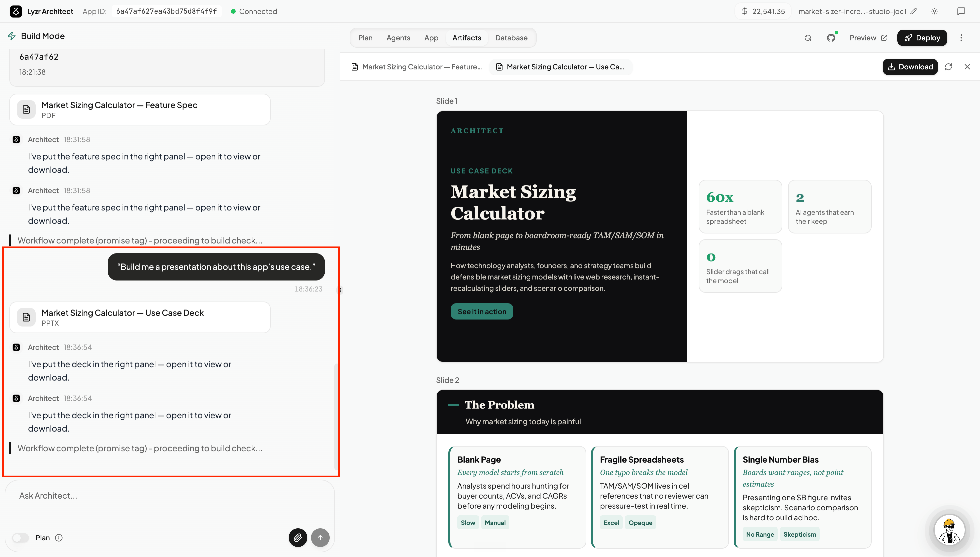Viewport: 980px width, 557px height.
Task: Toggle the light/dark theme sun icon
Action: point(935,11)
